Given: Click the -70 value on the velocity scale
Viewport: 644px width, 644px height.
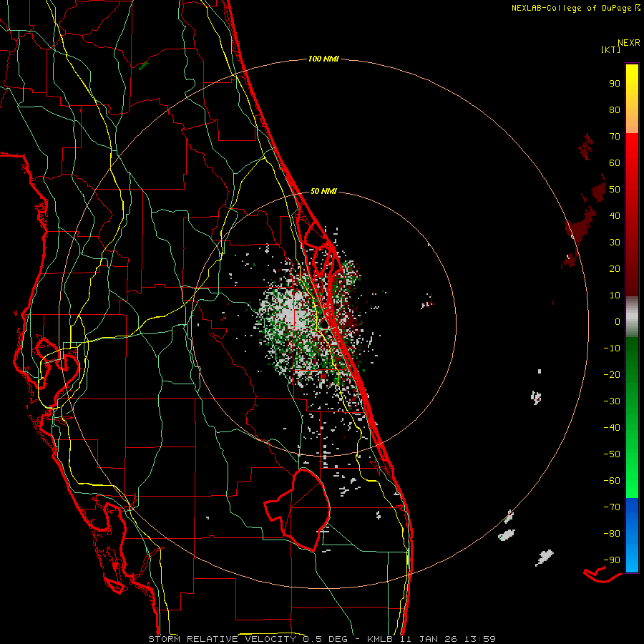Looking at the screenshot, I should [x=612, y=507].
